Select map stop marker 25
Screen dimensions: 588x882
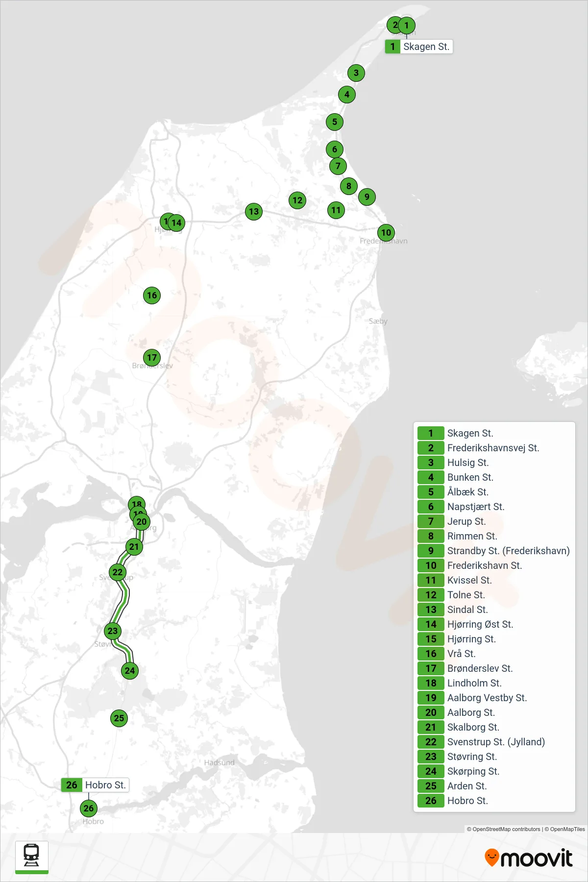point(119,718)
